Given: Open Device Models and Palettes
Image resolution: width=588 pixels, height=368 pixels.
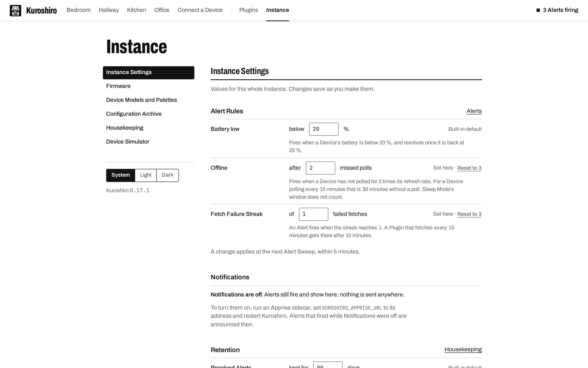Looking at the screenshot, I should pos(141,100).
